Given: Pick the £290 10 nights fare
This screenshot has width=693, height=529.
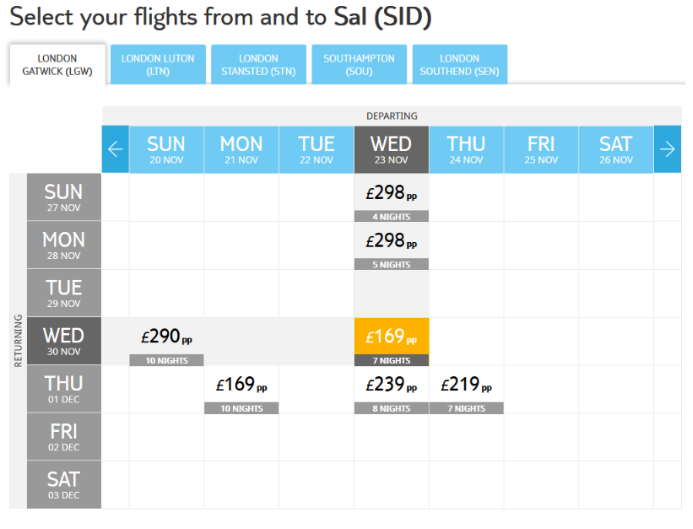Looking at the screenshot, I should 167,342.
